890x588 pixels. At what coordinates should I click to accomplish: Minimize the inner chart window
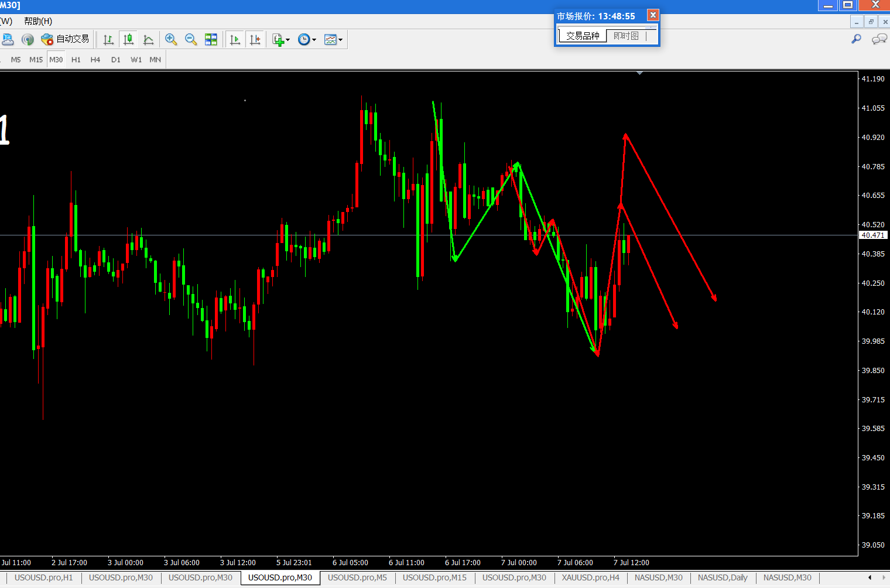click(857, 22)
